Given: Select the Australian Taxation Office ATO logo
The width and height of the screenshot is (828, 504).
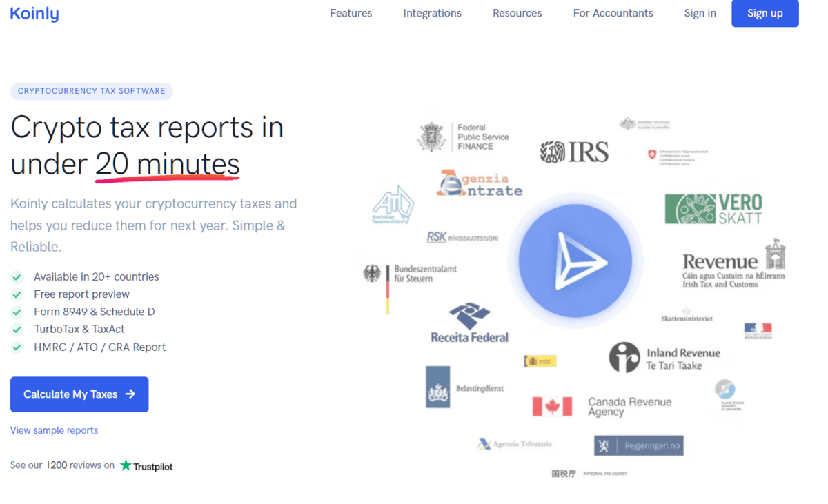Looking at the screenshot, I should tap(393, 204).
